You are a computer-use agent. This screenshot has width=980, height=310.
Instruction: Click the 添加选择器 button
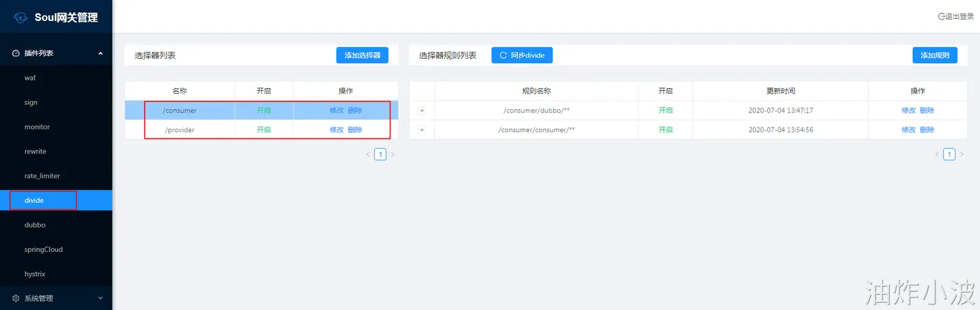coord(362,55)
